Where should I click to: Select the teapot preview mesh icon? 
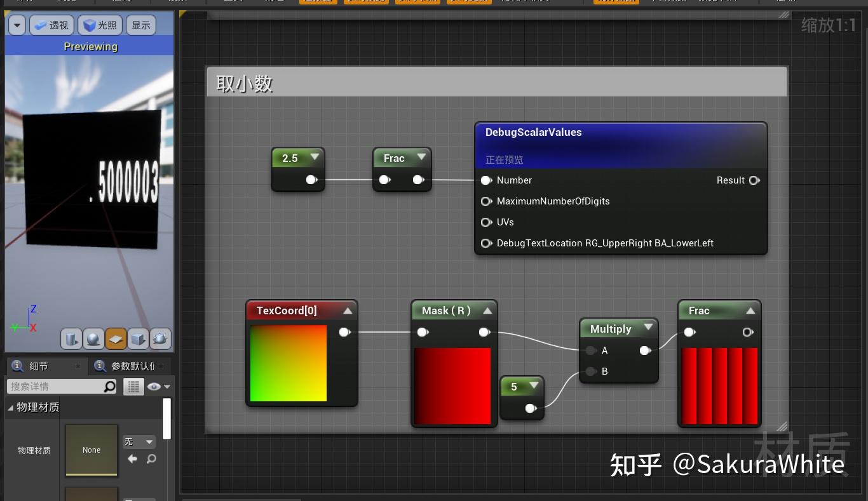coord(160,340)
